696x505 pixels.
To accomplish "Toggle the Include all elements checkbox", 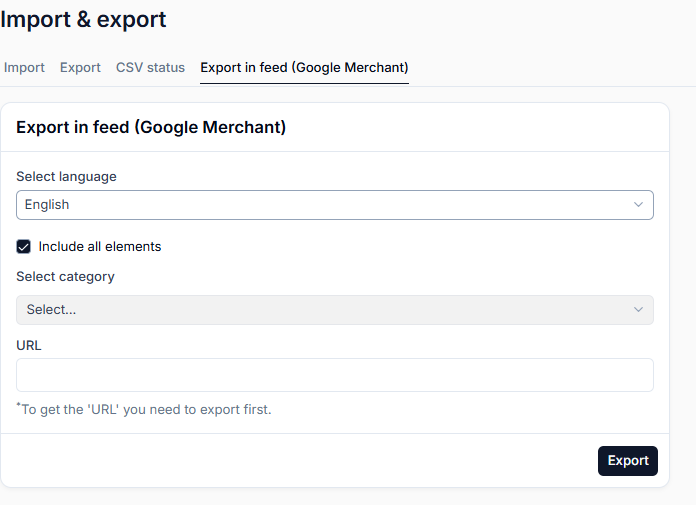I will [24, 246].
